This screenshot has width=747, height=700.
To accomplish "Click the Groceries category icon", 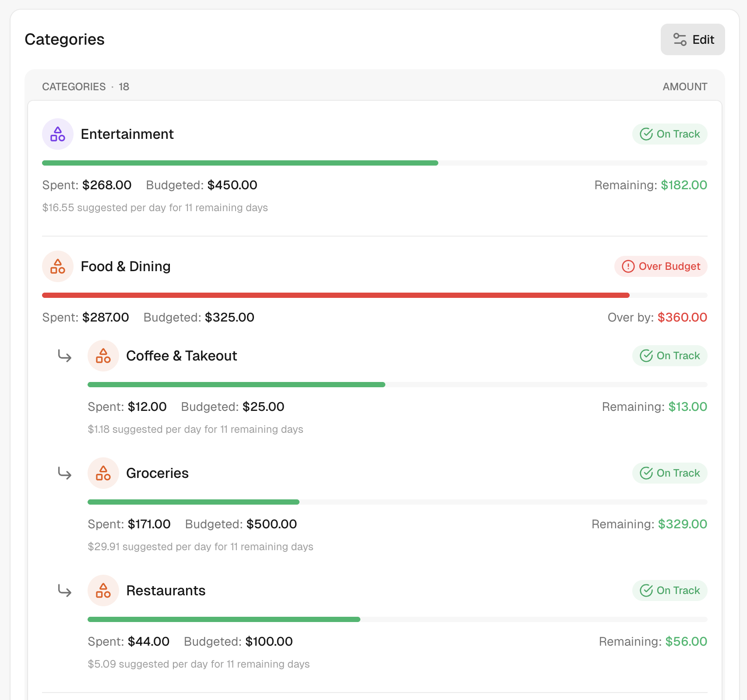I will pos(103,473).
